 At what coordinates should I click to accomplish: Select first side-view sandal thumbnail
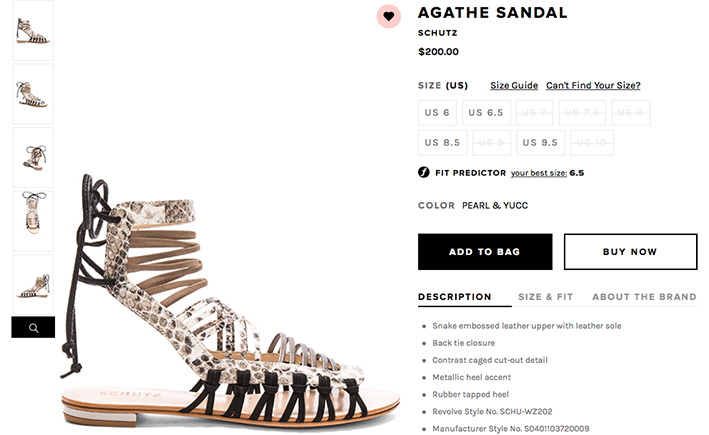[33, 30]
